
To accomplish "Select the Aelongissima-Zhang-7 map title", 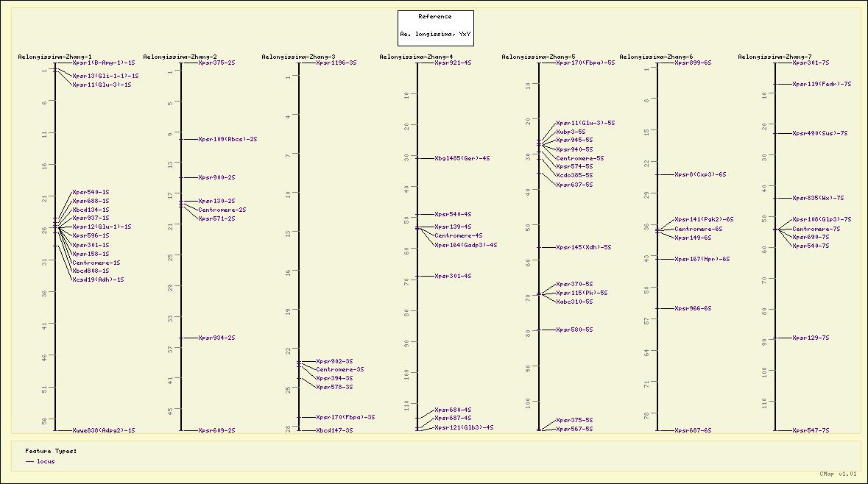I will 775,57.
